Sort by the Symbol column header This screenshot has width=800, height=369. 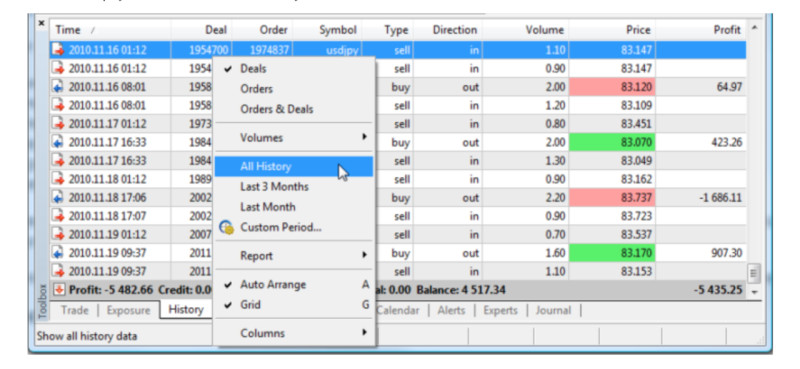coord(327,30)
